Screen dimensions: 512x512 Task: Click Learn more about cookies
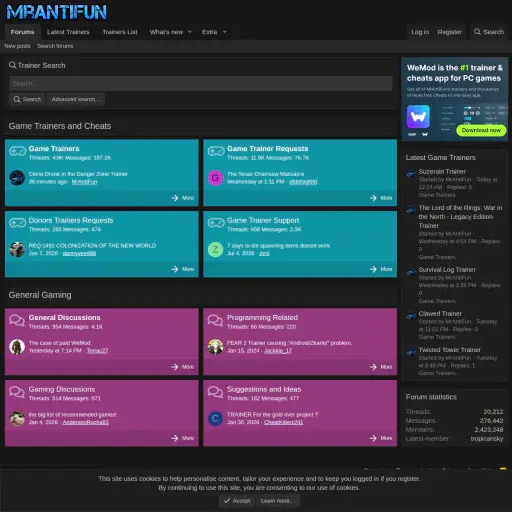(277, 501)
